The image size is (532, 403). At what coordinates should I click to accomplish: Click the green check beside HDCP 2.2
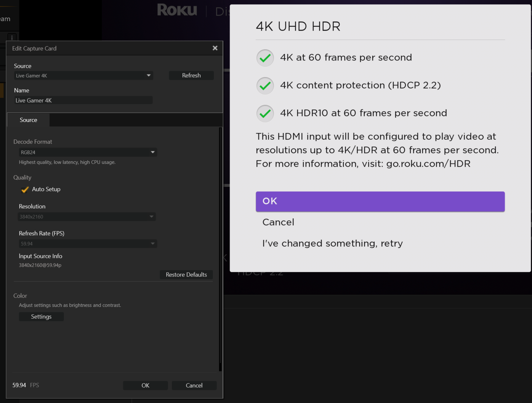(x=265, y=86)
